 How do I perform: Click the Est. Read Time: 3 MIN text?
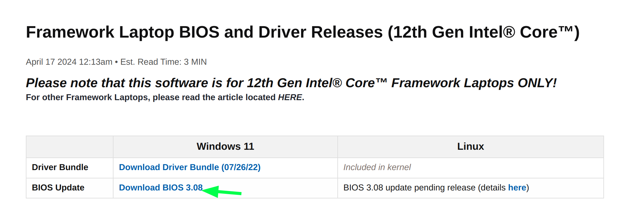coord(163,62)
